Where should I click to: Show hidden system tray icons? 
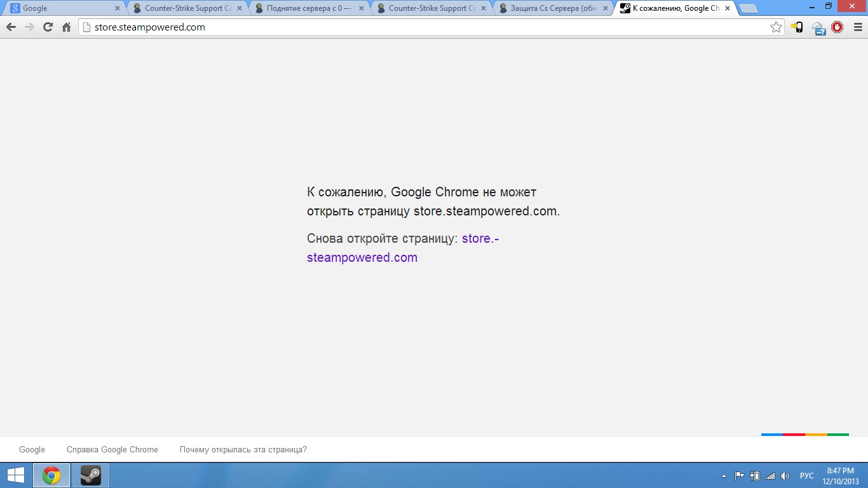(x=723, y=476)
